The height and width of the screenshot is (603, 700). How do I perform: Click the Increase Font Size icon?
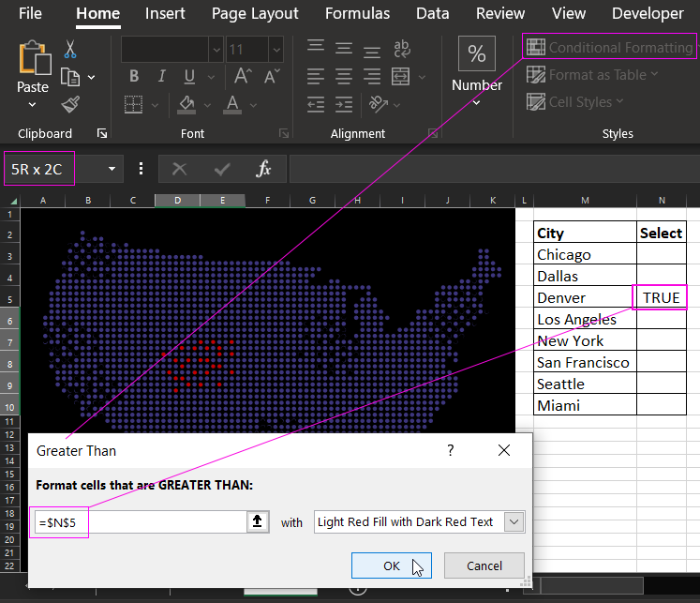point(243,77)
